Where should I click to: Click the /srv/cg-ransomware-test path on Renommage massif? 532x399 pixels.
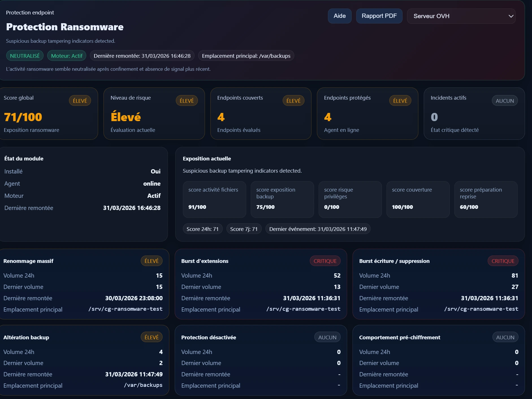click(126, 309)
